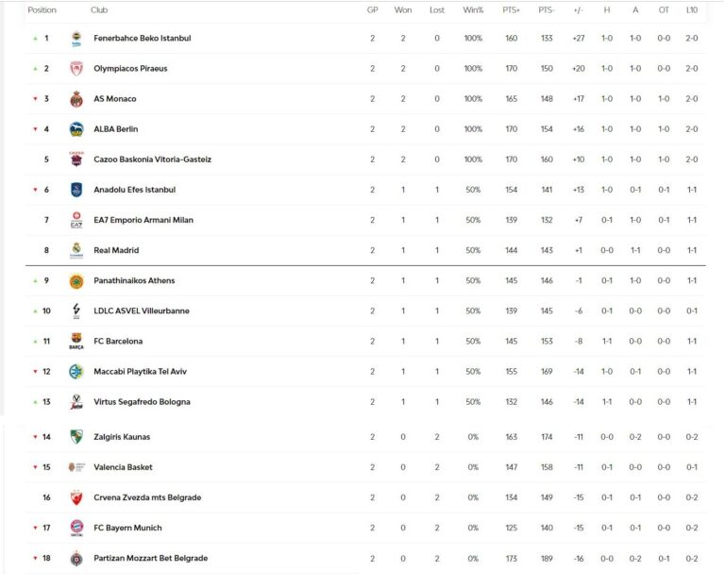Click the AS Monaco club crest

[x=76, y=99]
